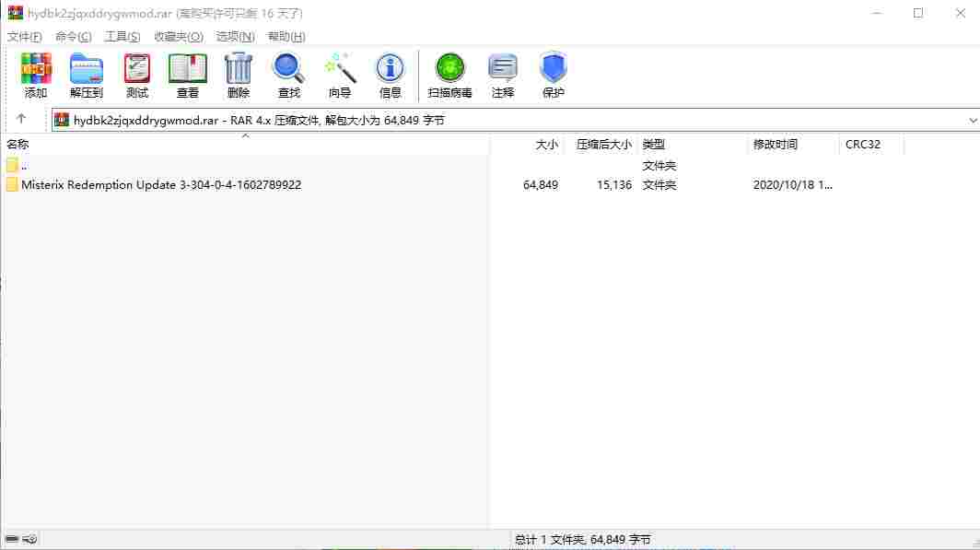Expand the address bar dropdown arrow
The image size is (980, 550).
point(973,120)
